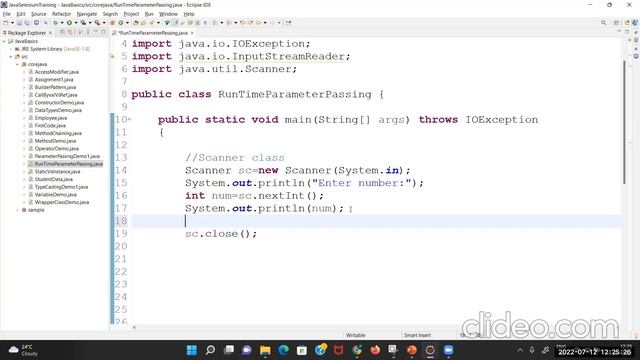Screen dimensions: 640x360
Task: Click the Back navigation arrow toolbar icon
Action: pos(258,23)
